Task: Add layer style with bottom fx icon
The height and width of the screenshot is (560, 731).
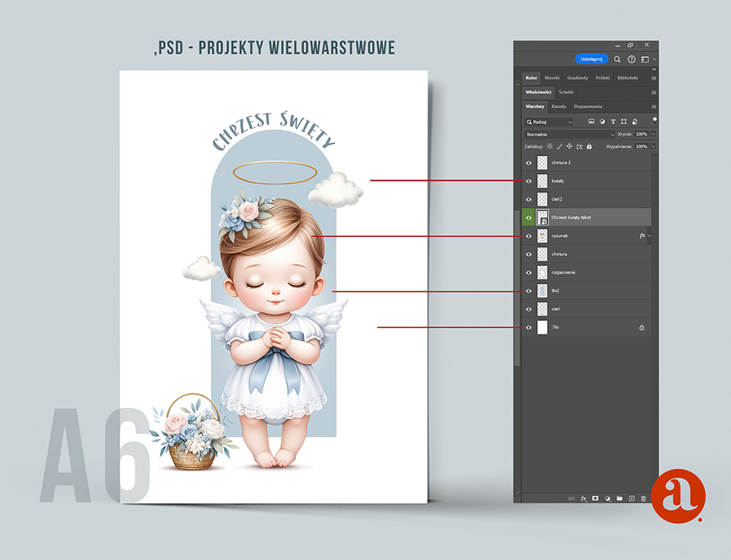Action: pos(583,498)
